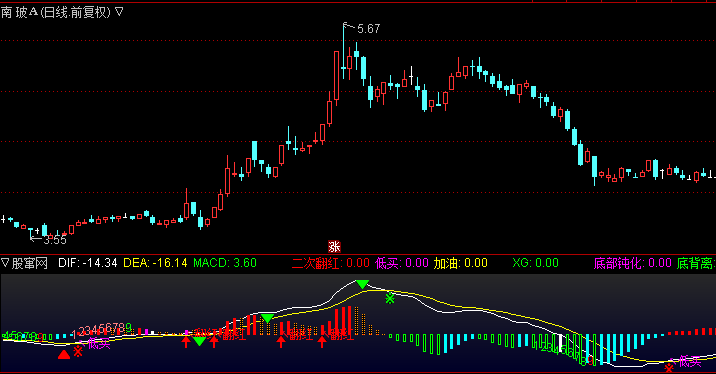Screen dimensions: 716x374
Task: Click the 股窜网 indicator name
Action: coord(30,263)
